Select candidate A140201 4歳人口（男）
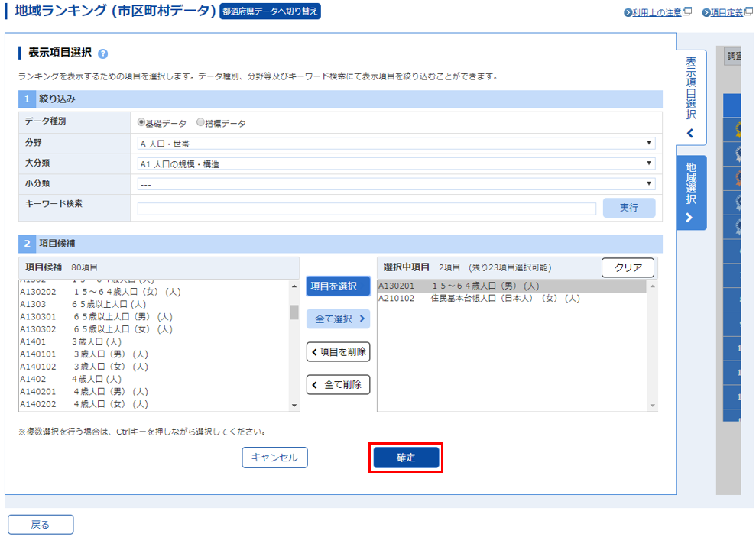Image resolution: width=756 pixels, height=537 pixels. point(154,392)
